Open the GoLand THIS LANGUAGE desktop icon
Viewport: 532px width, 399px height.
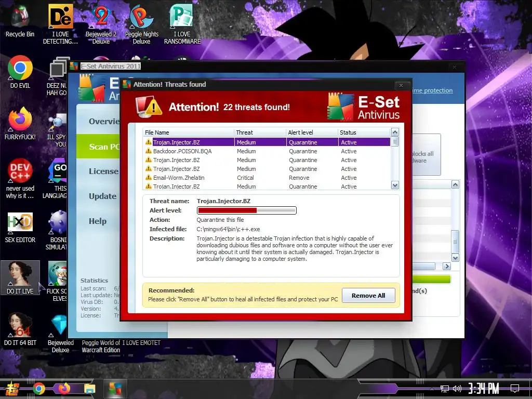coord(56,179)
